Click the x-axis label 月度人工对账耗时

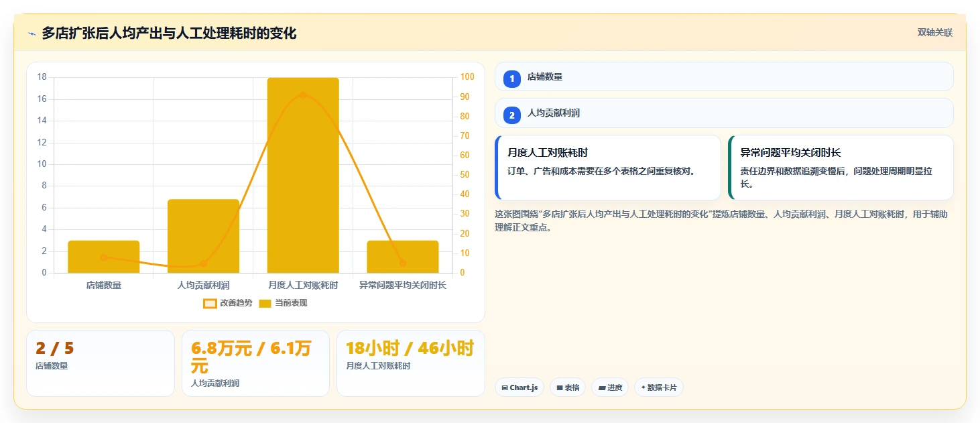(x=303, y=286)
